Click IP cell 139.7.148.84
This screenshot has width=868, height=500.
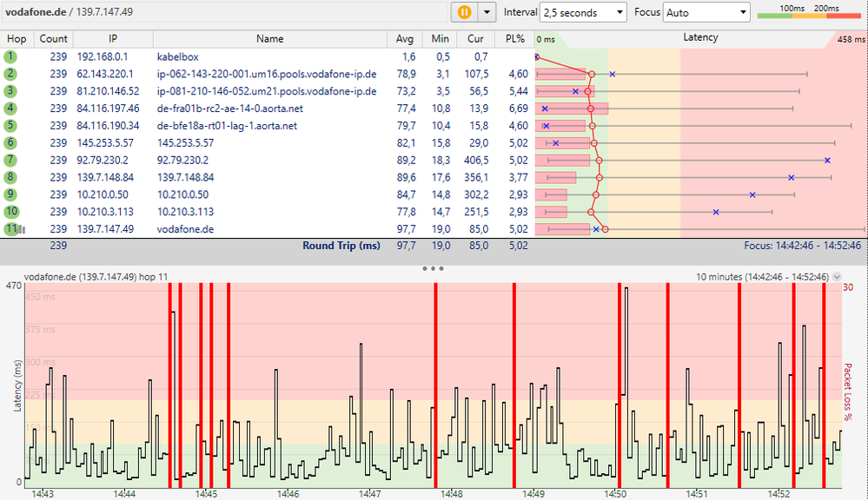tap(105, 177)
